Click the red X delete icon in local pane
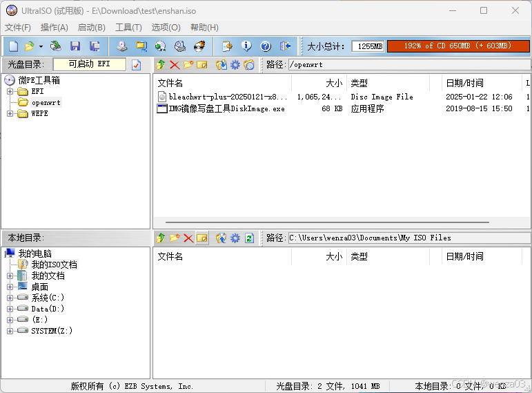Screen dimensions: 532x393 point(188,238)
